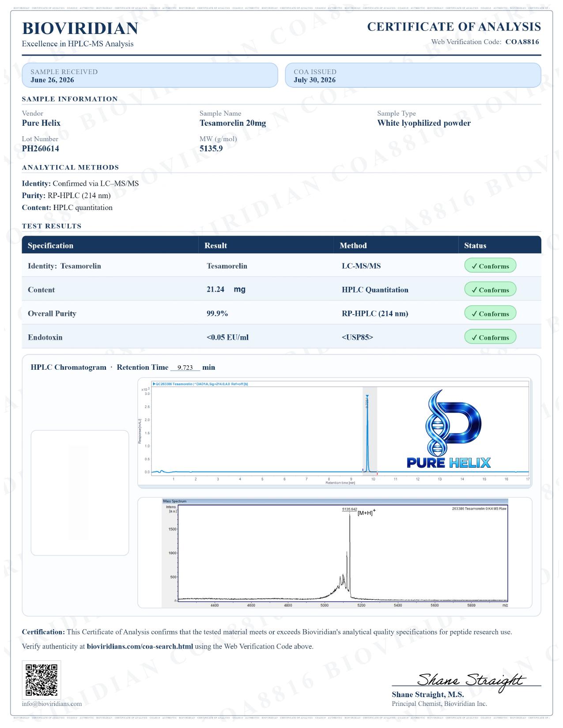563x728 pixels.
Task: Click the Conforms badge in the Endotoxin row
Action: [490, 338]
